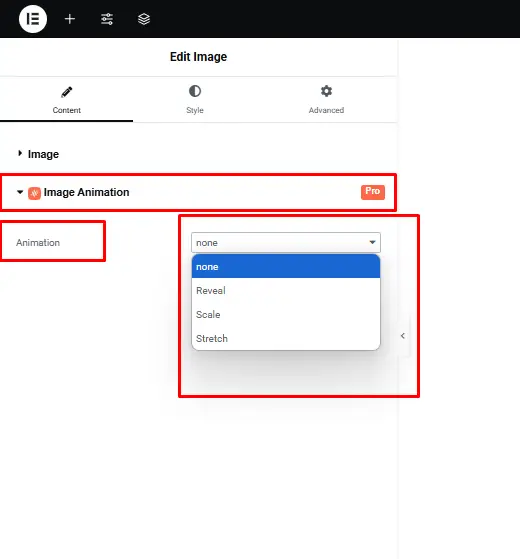Click the half-circle Style icon
The image size is (520, 559).
(195, 91)
